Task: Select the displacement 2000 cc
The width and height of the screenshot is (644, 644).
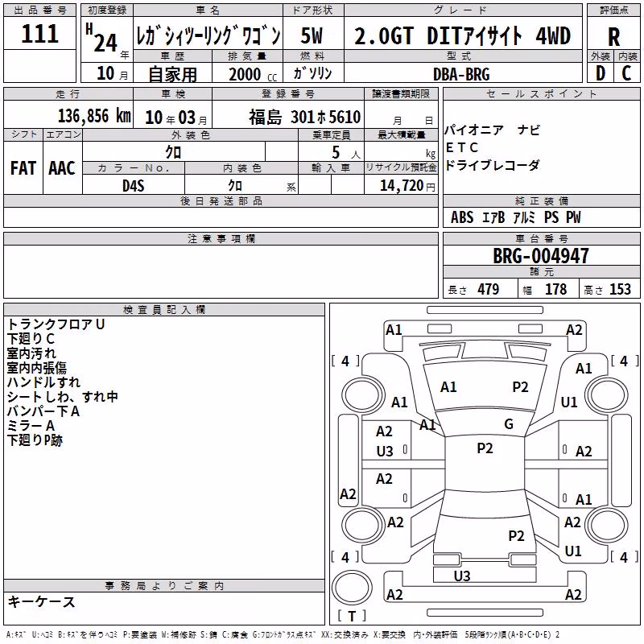Action: (253, 74)
